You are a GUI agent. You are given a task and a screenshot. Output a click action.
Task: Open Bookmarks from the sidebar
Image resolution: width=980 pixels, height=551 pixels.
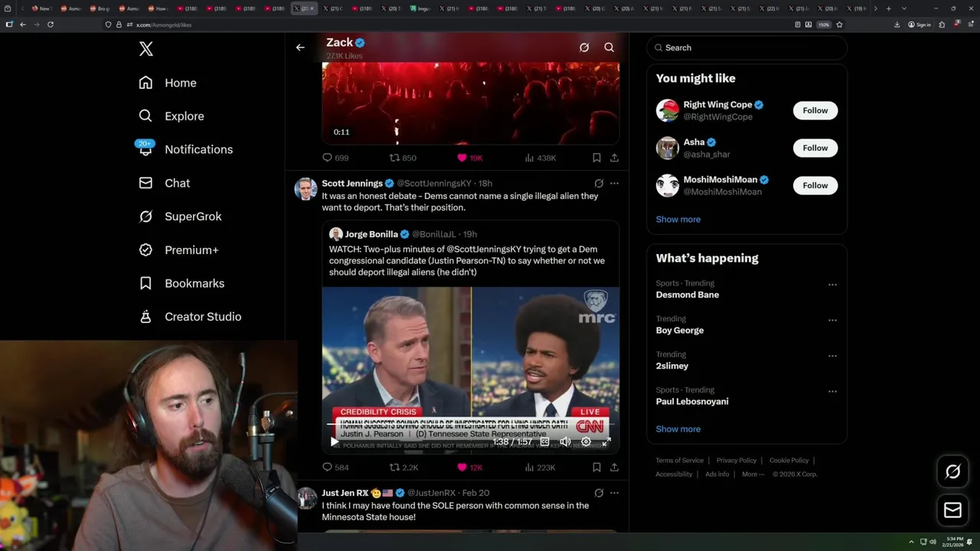pos(181,283)
